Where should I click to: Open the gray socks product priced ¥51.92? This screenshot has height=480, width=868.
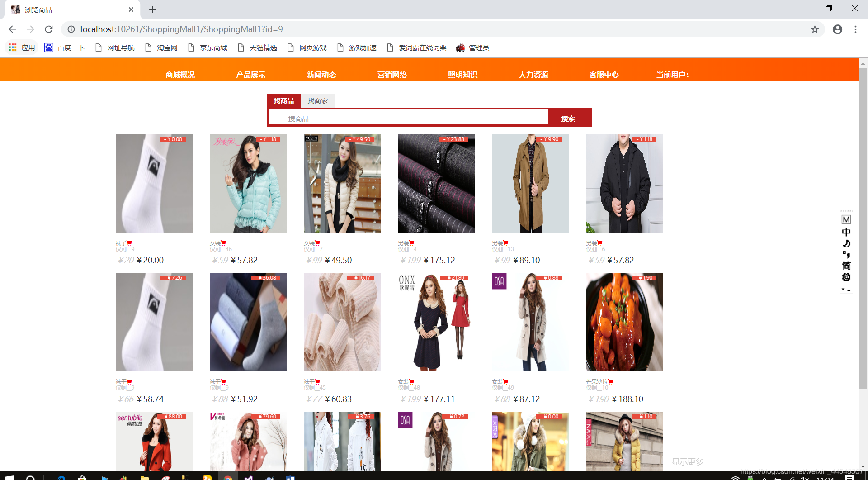pyautogui.click(x=248, y=322)
